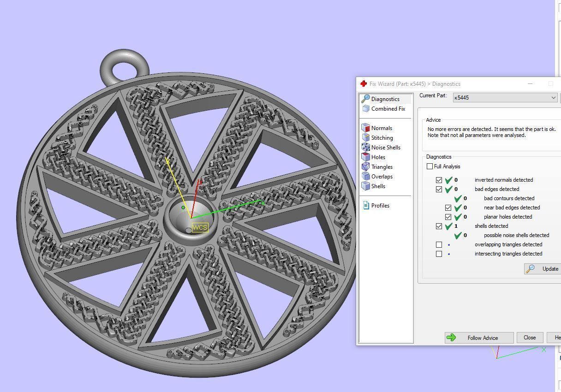
Task: Click the Triangles icon
Action: (366, 166)
